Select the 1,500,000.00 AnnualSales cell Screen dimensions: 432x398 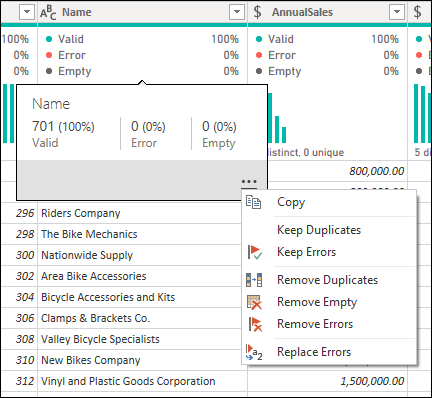coord(328,381)
